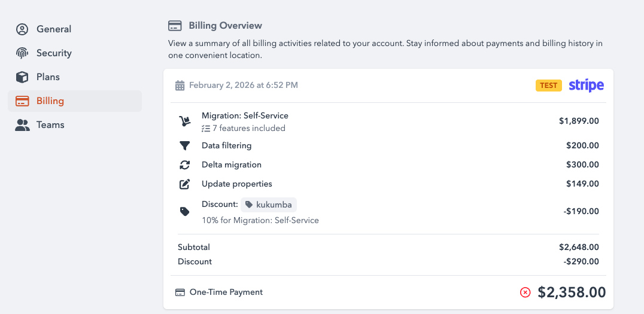This screenshot has height=314, width=644.
Task: Click the red failed payment status icon
Action: [x=525, y=292]
